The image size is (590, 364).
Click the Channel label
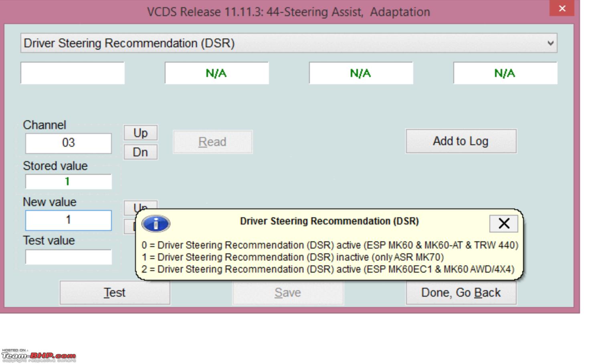pyautogui.click(x=44, y=125)
